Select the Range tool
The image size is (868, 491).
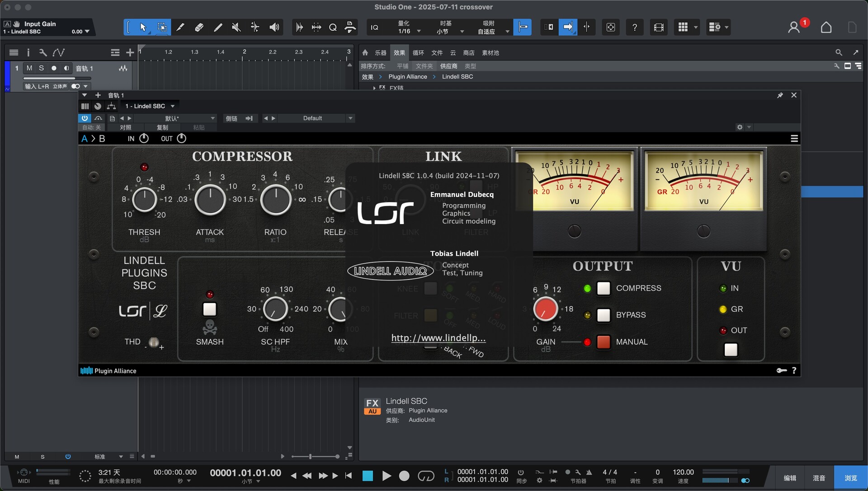(x=161, y=28)
